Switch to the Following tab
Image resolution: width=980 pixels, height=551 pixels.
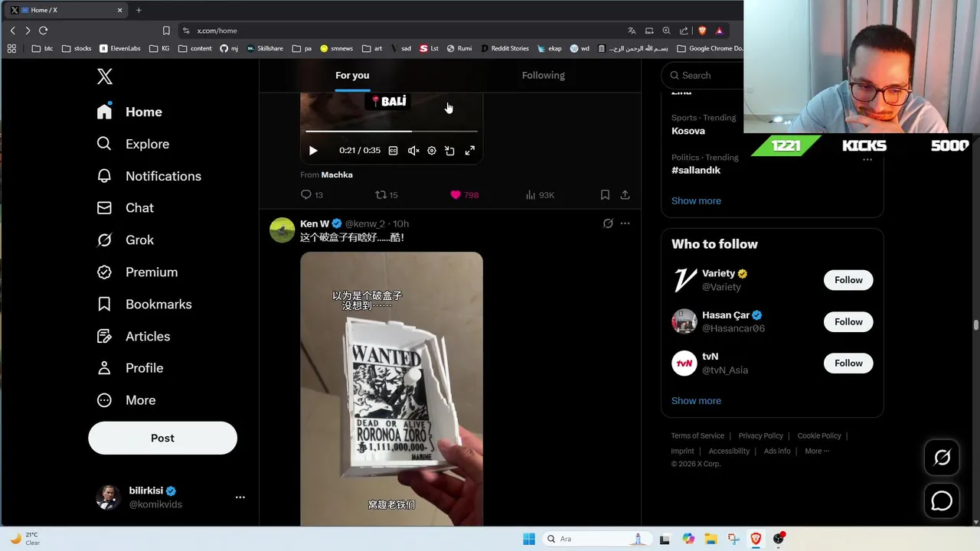pyautogui.click(x=544, y=75)
